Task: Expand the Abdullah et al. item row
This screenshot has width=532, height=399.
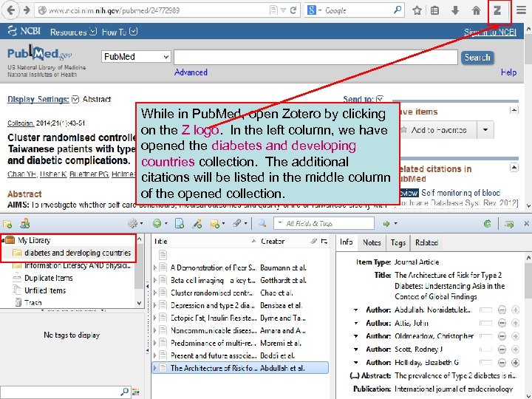Action: tap(155, 368)
